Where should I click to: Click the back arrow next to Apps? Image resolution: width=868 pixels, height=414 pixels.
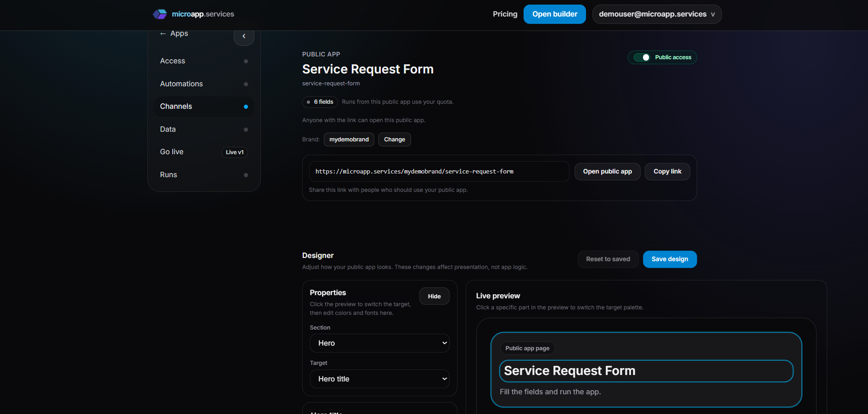point(163,33)
